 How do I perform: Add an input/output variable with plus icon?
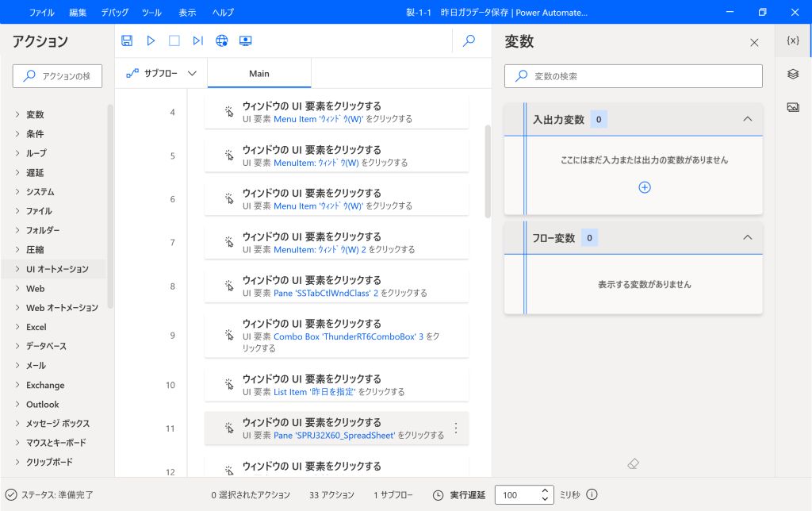pyautogui.click(x=645, y=187)
